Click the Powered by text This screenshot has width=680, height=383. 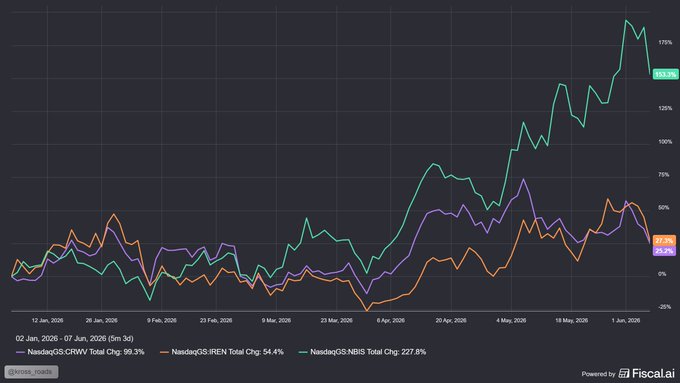[598, 374]
